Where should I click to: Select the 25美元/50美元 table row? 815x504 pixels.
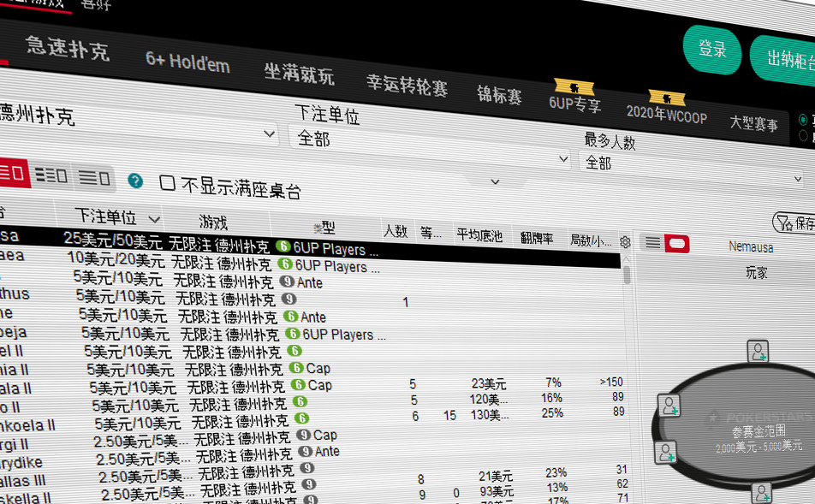coord(310,247)
